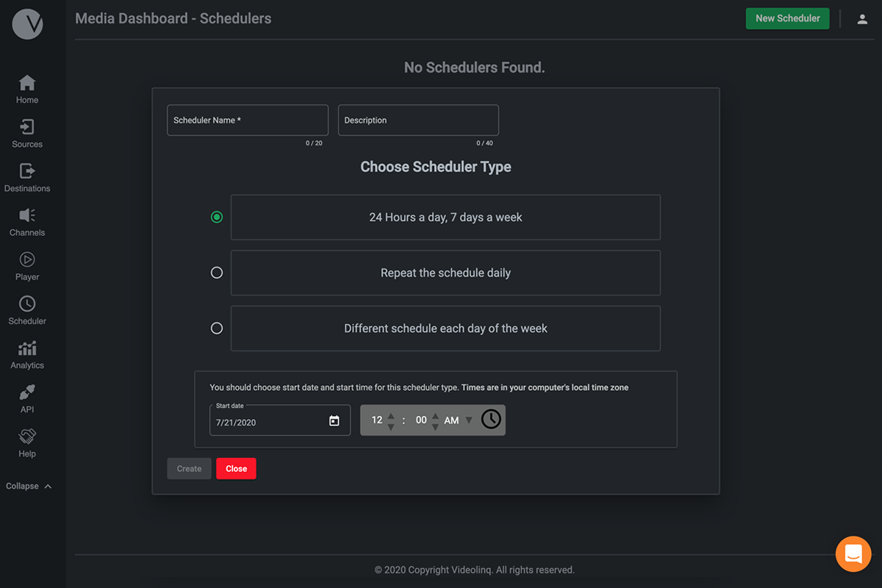Click the Scheduler Name input field
Viewport: 882px width, 588px height.
point(248,121)
